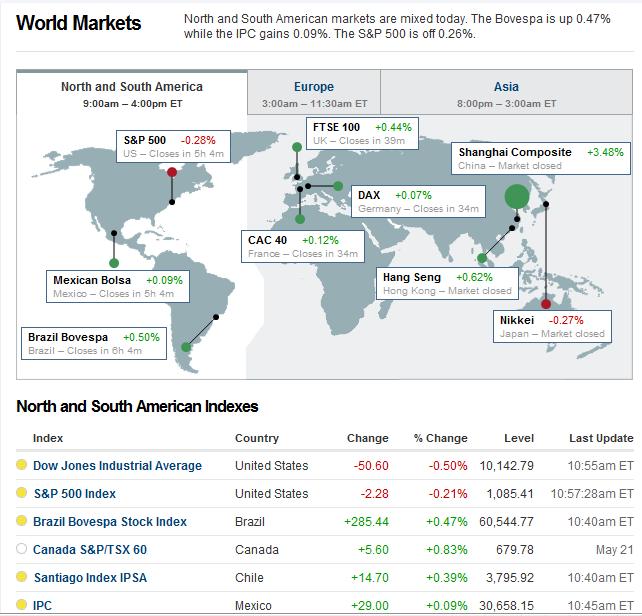Select the North and South America tab
Viewport: 642px width, 616px height.
point(132,93)
